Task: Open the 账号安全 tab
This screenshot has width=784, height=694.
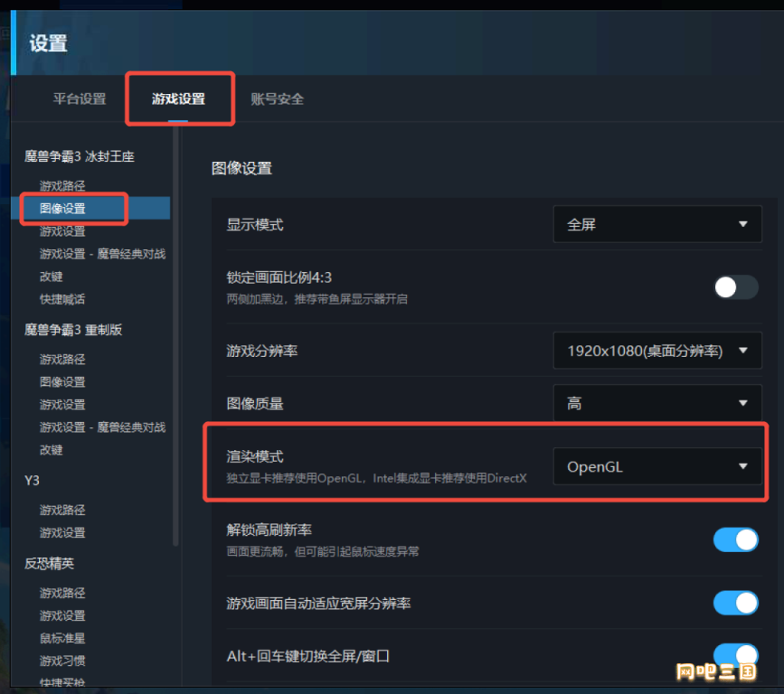Action: pyautogui.click(x=277, y=98)
